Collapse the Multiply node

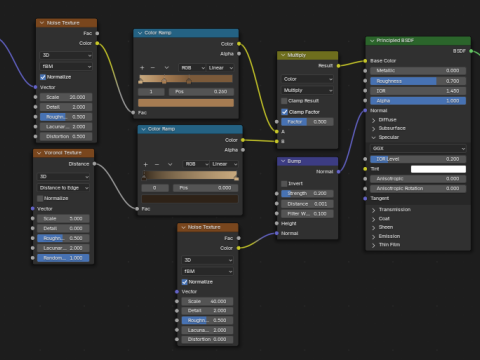pyautogui.click(x=283, y=55)
